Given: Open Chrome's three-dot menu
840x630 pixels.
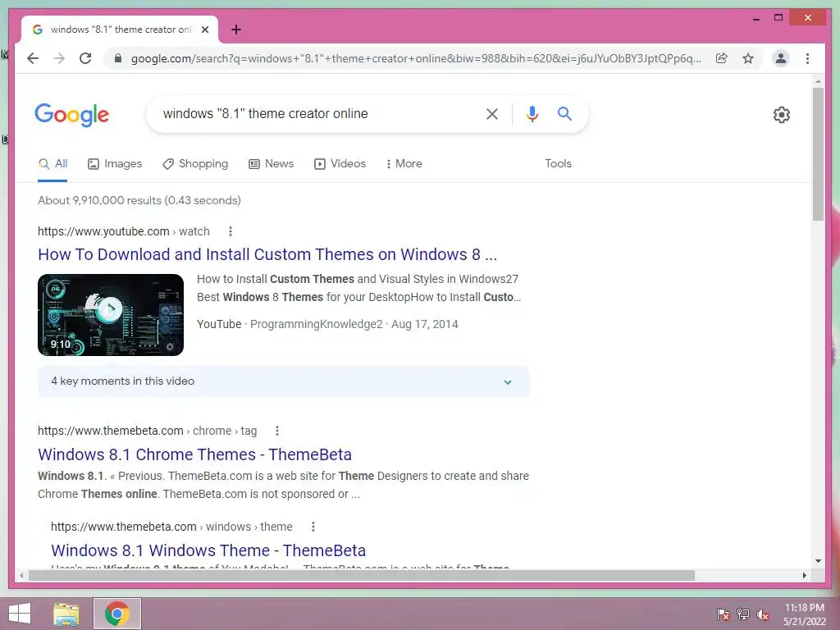Looking at the screenshot, I should pyautogui.click(x=807, y=58).
